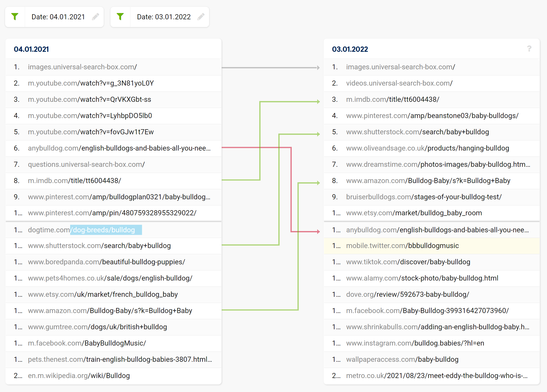Click m.imdb.com/title/tt6004438/ in the 04.01.2021 list
547x392 pixels.
click(x=74, y=181)
